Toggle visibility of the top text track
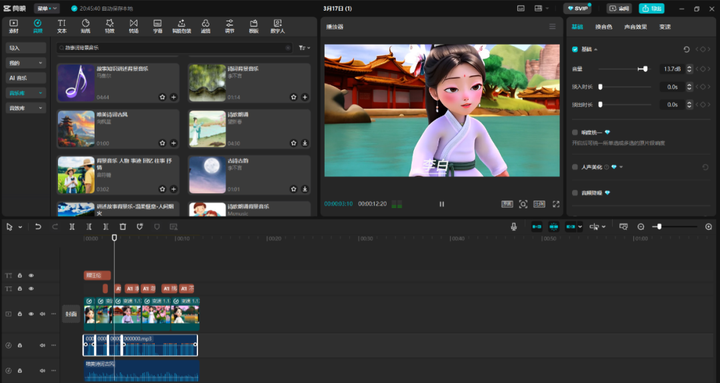 (31, 276)
